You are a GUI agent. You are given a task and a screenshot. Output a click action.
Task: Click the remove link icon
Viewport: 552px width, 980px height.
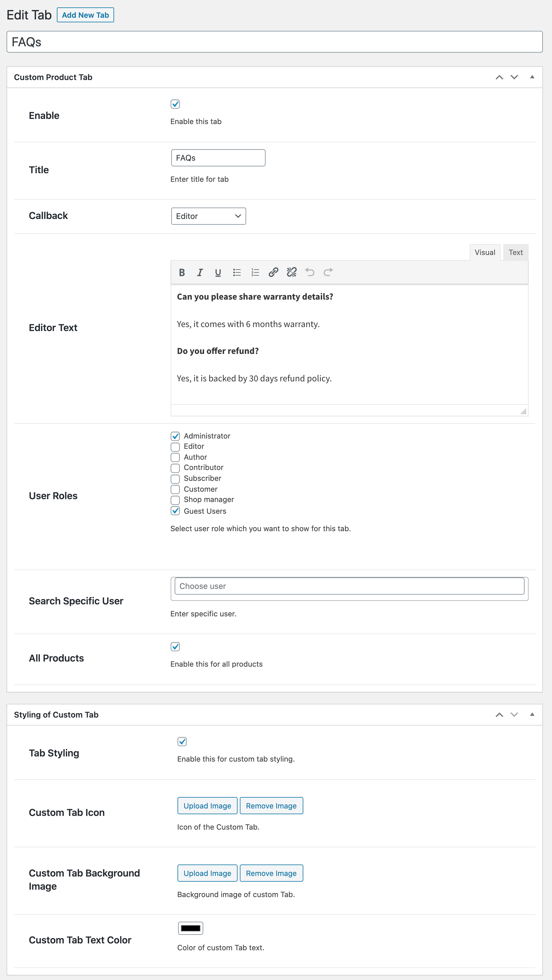point(291,272)
